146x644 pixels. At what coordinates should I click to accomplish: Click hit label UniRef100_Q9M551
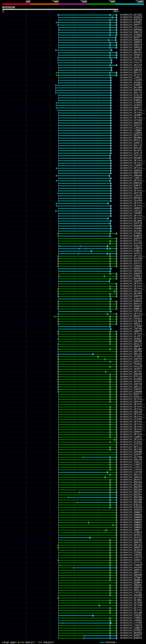[131, 42]
